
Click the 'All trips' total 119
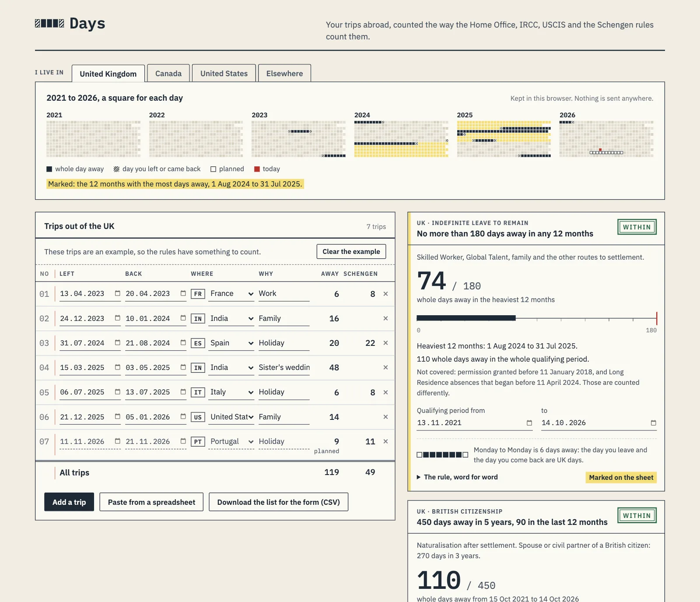332,472
